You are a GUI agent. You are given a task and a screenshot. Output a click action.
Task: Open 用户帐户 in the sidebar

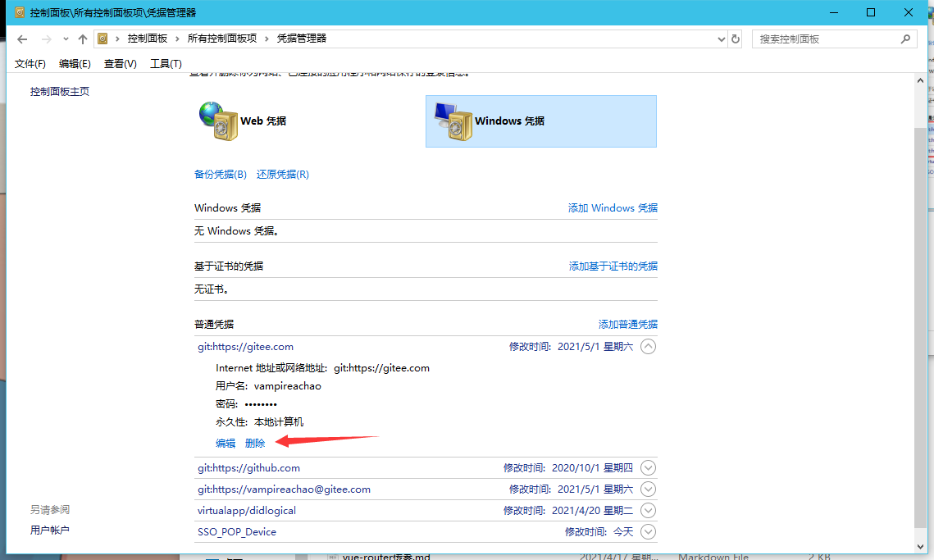[x=52, y=530]
